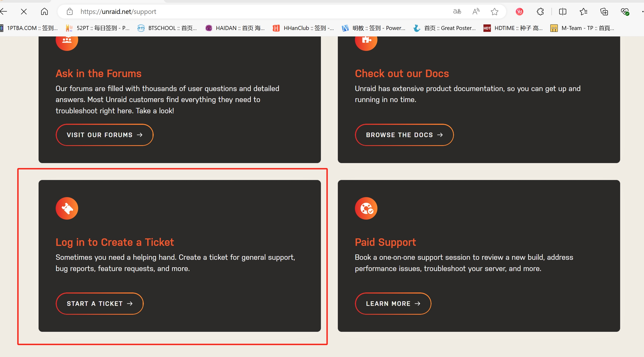Viewport: 644px width, 357px height.
Task: Open HHanClub bookmark
Action: point(303,28)
